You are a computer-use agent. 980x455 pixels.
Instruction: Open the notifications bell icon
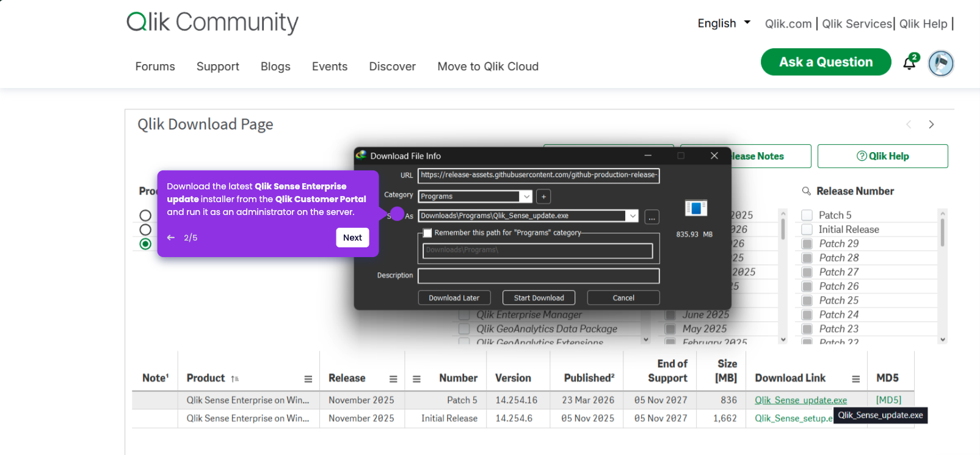click(x=909, y=63)
